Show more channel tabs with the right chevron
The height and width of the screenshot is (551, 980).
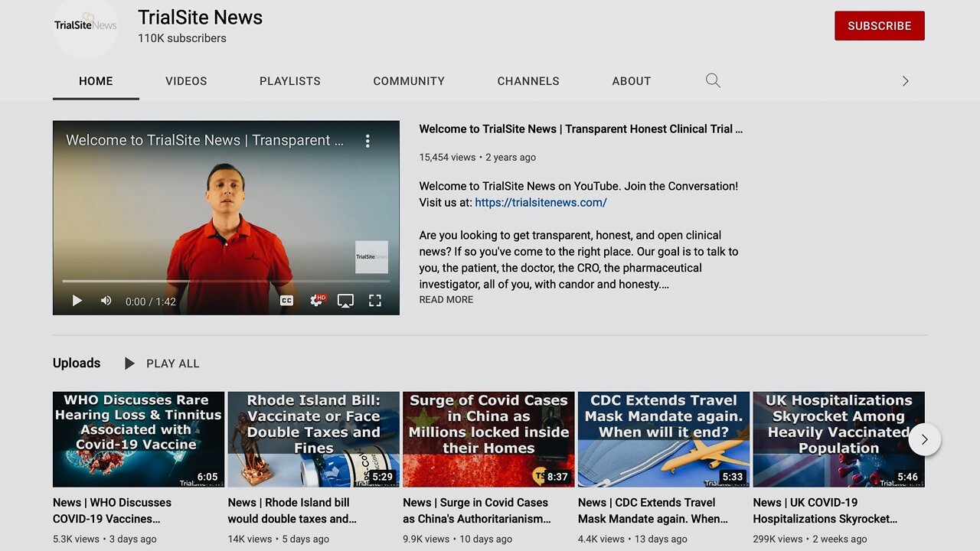coord(905,80)
